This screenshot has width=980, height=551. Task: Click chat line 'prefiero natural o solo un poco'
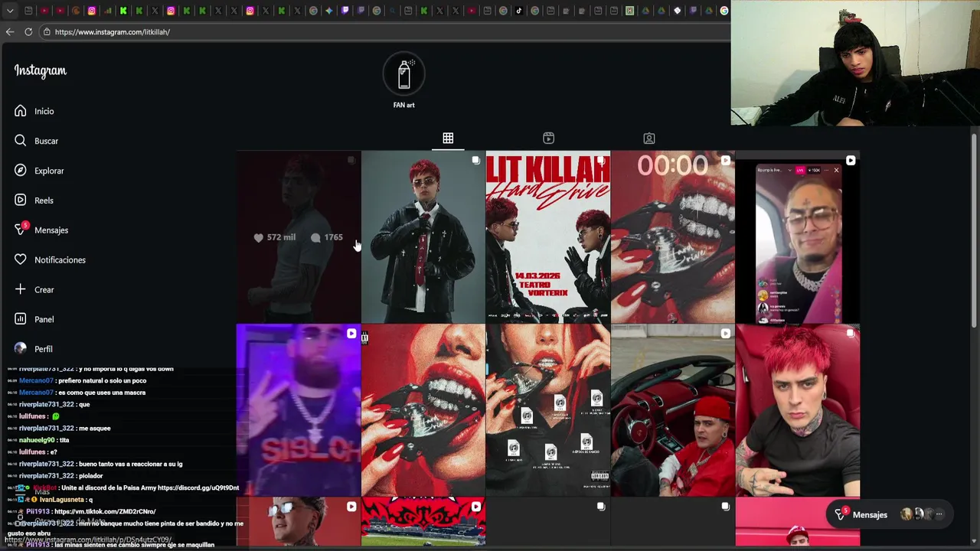(x=103, y=380)
